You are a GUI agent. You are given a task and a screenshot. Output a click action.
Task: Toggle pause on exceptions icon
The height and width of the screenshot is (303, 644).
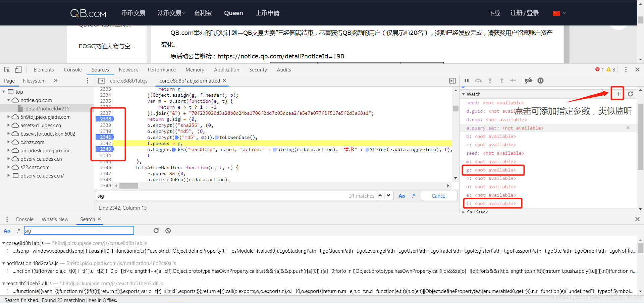(x=541, y=81)
